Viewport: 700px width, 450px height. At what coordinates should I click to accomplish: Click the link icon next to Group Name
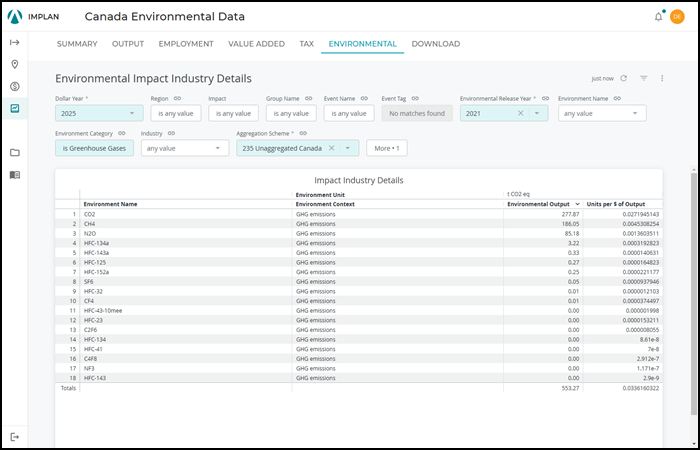point(308,99)
